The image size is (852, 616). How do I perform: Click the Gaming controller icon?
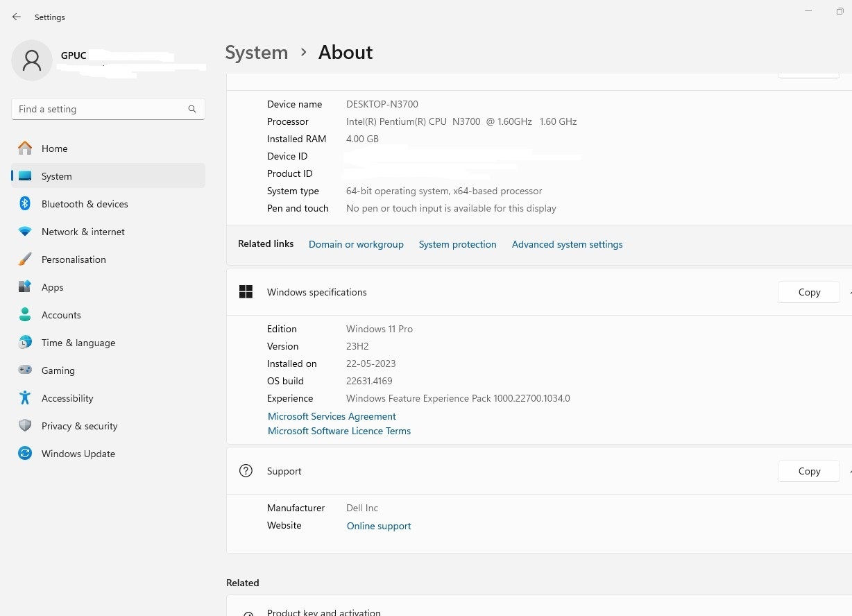pyautogui.click(x=25, y=370)
